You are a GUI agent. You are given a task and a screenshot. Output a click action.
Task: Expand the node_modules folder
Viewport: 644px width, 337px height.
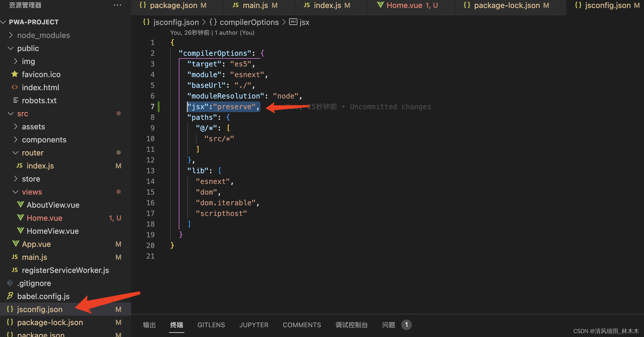11,35
